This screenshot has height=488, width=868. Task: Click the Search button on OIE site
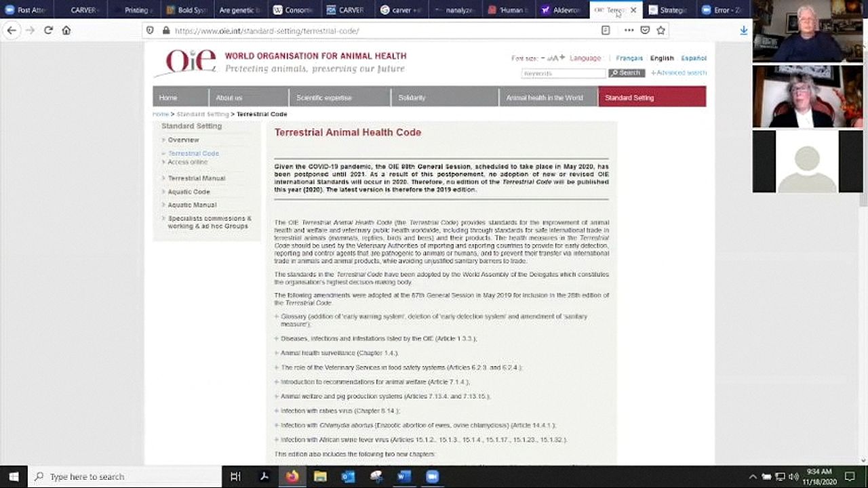[x=626, y=73]
